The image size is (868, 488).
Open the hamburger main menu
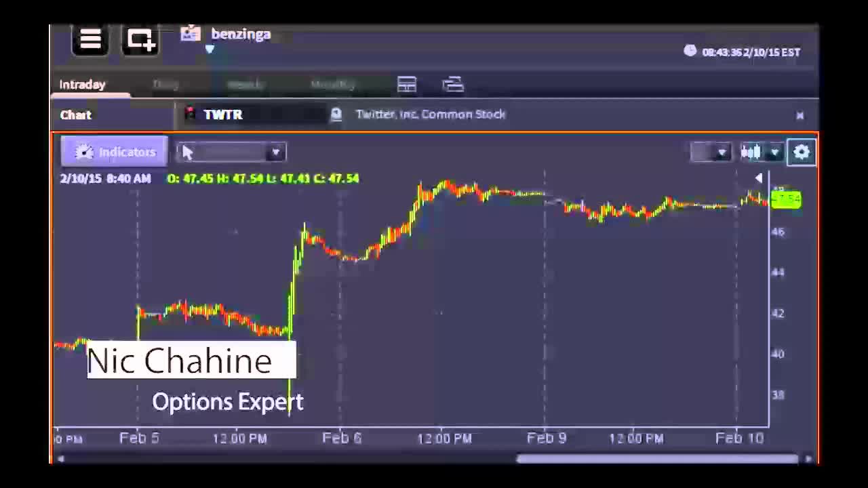pyautogui.click(x=90, y=39)
